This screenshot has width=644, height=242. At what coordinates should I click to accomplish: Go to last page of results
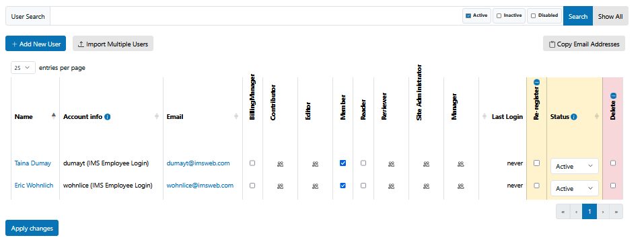[x=616, y=212]
